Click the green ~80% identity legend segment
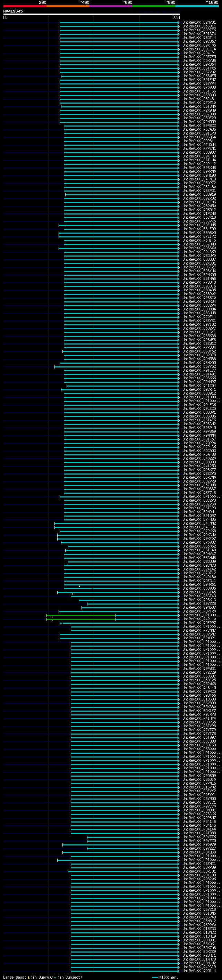Screen dimensions: 222x980 pyautogui.click(x=154, y=6)
